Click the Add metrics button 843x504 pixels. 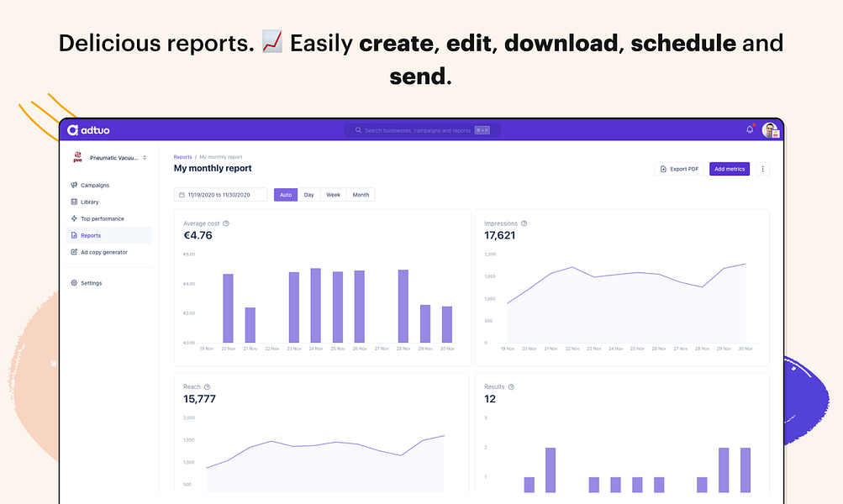730,169
